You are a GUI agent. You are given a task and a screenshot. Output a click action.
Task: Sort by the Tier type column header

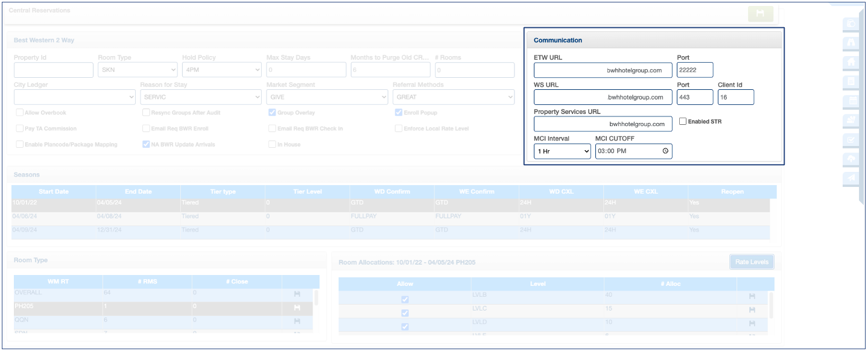pos(223,192)
